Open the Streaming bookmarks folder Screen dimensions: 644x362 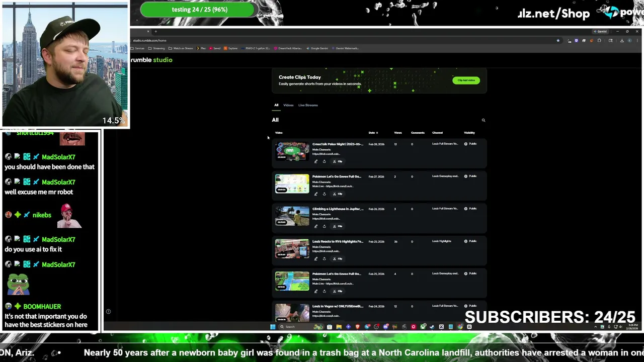tap(156, 48)
